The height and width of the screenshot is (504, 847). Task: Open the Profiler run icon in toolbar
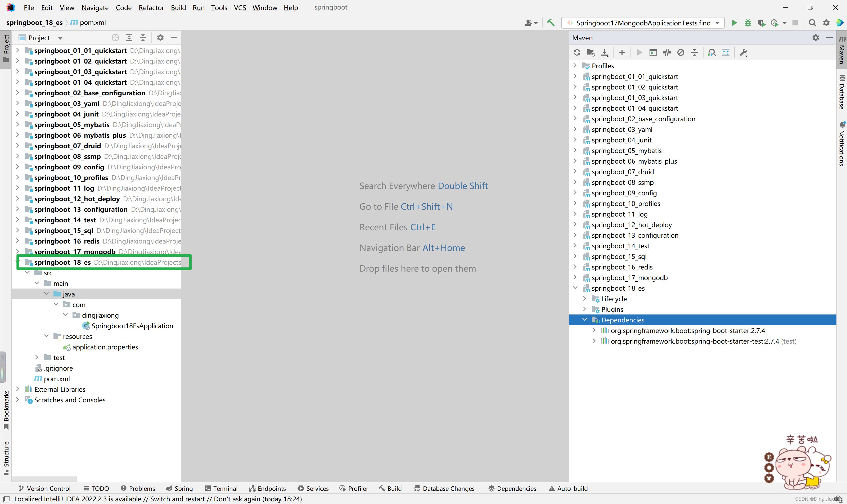pos(775,23)
